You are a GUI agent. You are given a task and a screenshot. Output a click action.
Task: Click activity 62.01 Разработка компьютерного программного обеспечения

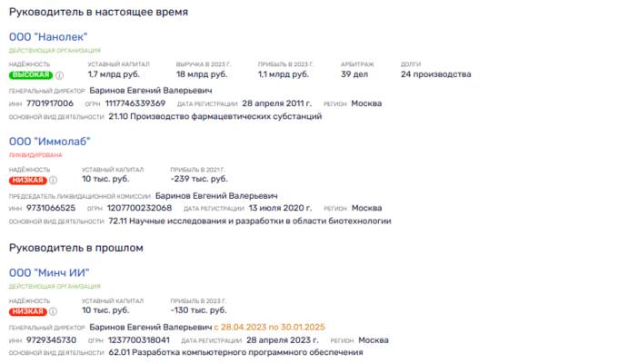[x=235, y=352]
